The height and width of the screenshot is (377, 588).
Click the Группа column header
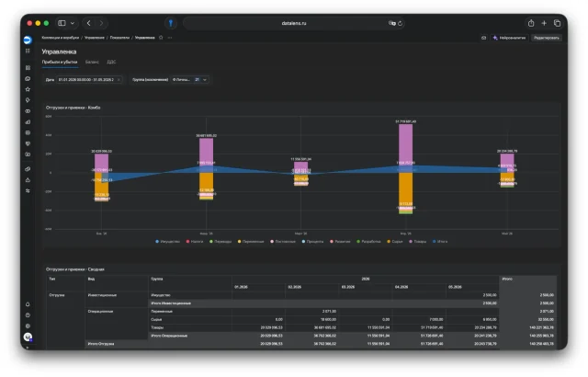(x=157, y=280)
